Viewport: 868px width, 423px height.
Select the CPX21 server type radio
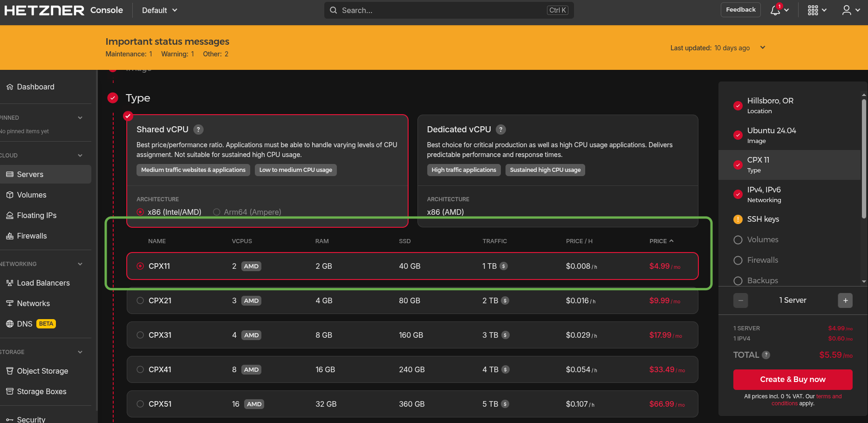140,300
